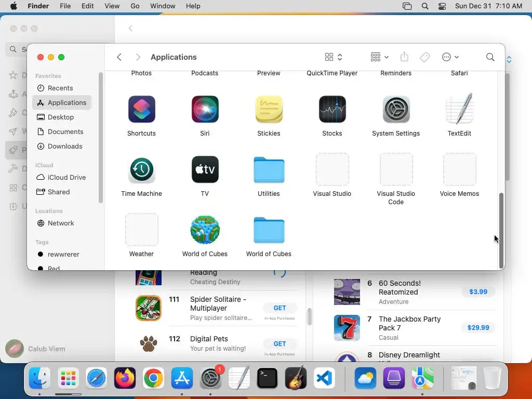Select the Utilities folder
The image size is (532, 399).
(269, 170)
